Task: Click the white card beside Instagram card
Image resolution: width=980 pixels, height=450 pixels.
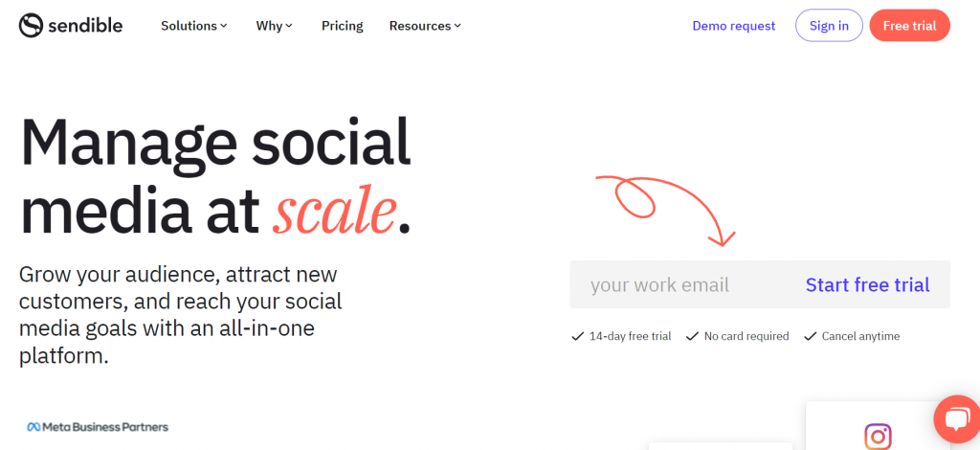Action: point(720,446)
